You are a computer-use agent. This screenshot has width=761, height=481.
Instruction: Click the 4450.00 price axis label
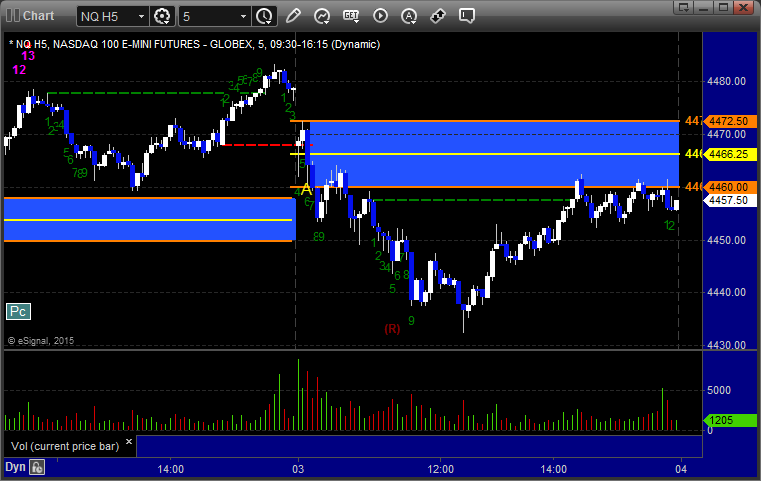727,240
